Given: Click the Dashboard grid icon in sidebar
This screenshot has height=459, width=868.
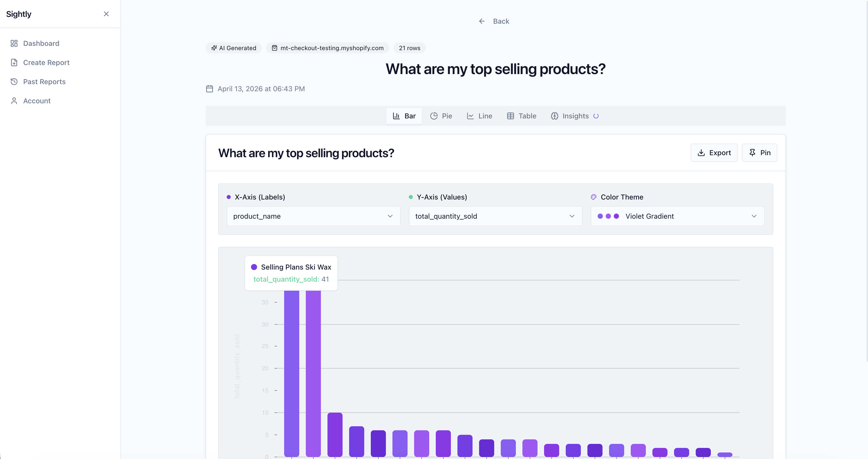Looking at the screenshot, I should pyautogui.click(x=14, y=44).
